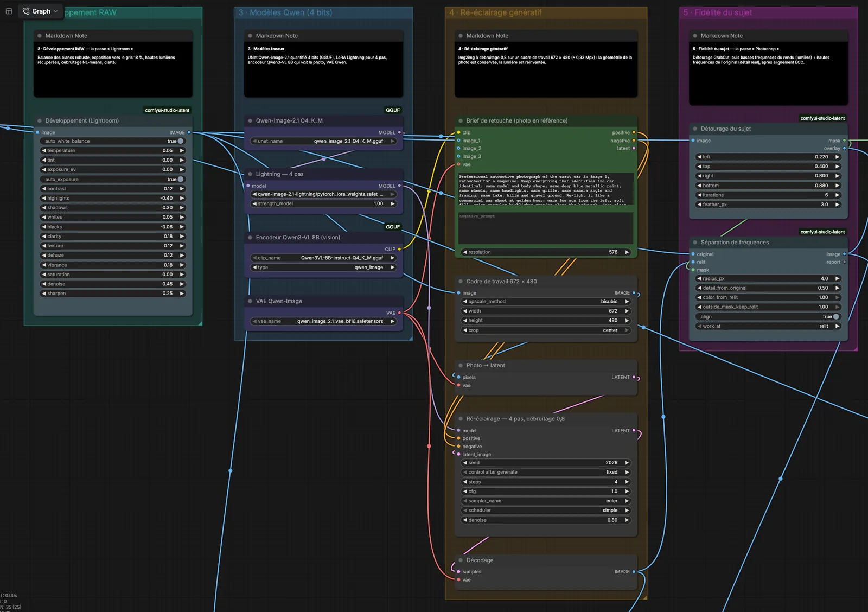
Task: Collapse the VAE Qwen-Image node dot
Action: pyautogui.click(x=250, y=301)
